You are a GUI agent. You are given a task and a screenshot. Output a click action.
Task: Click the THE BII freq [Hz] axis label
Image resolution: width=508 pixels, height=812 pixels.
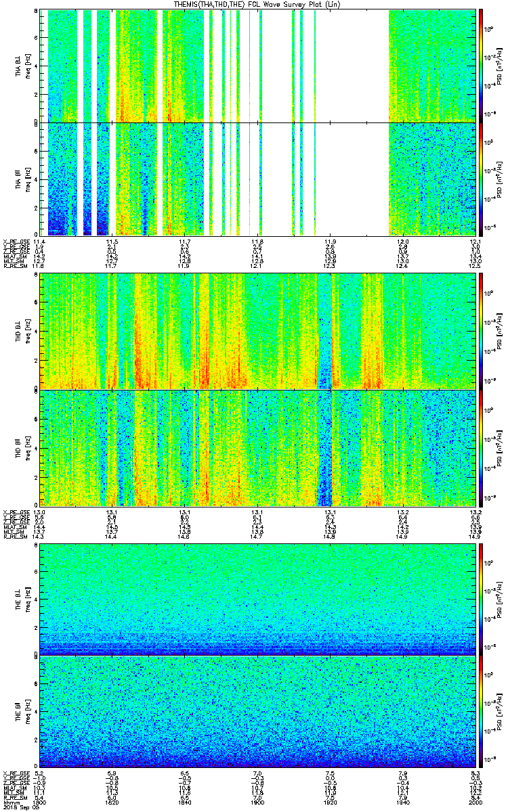coord(28,712)
